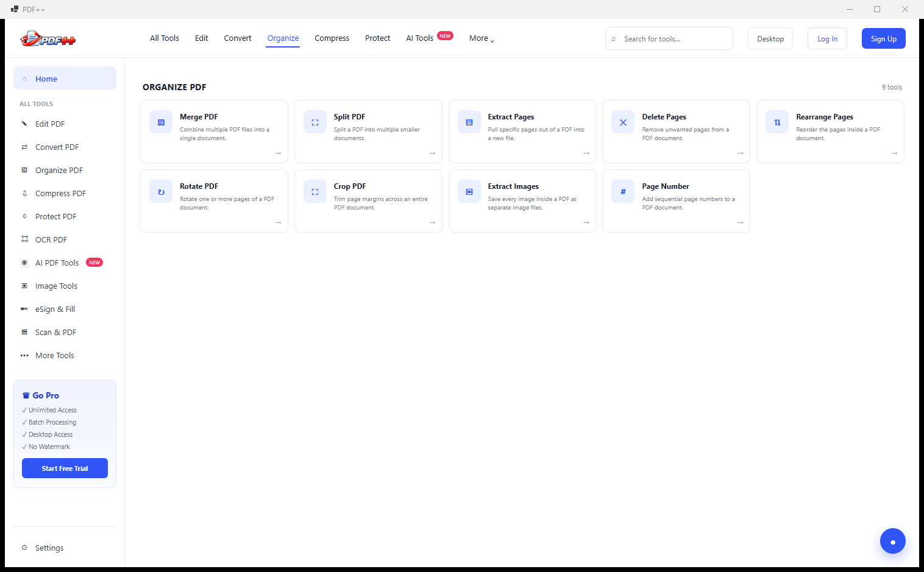Click the Convert PDF sidebar icon
This screenshot has height=572, width=924.
click(24, 147)
